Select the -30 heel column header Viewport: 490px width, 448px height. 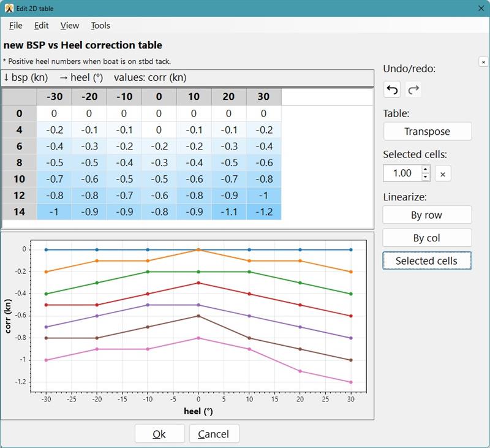[x=55, y=97]
